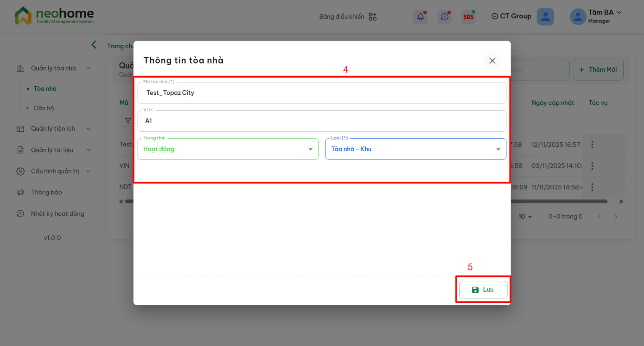Click the Lưu save button

[483, 290]
